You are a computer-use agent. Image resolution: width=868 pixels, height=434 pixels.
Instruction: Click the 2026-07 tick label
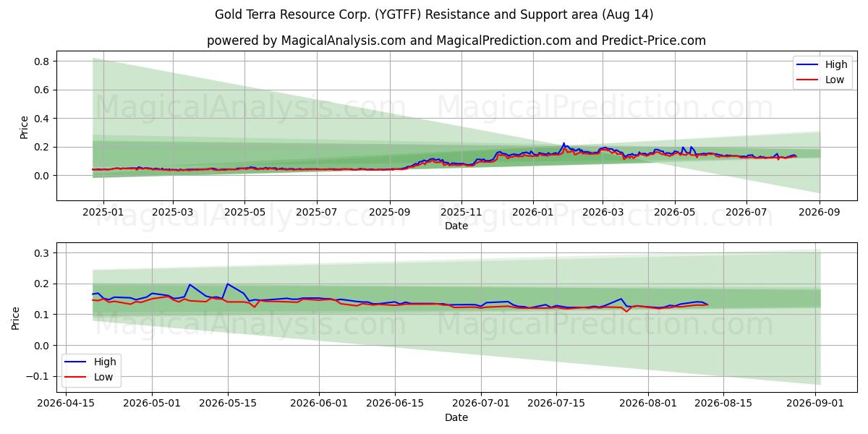pyautogui.click(x=746, y=212)
